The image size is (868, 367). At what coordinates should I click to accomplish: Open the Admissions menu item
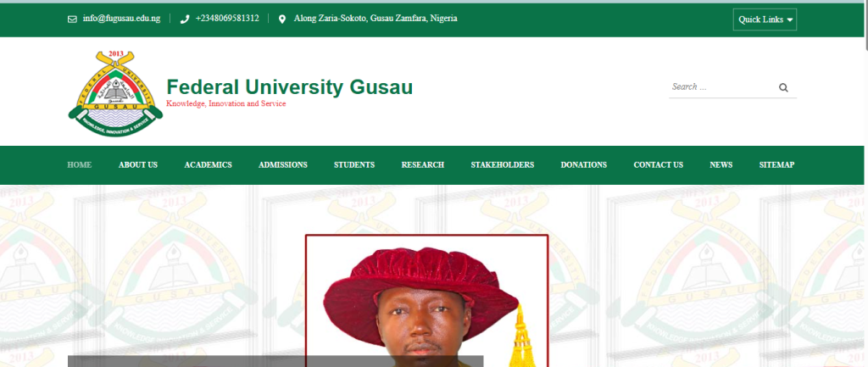pyautogui.click(x=283, y=165)
